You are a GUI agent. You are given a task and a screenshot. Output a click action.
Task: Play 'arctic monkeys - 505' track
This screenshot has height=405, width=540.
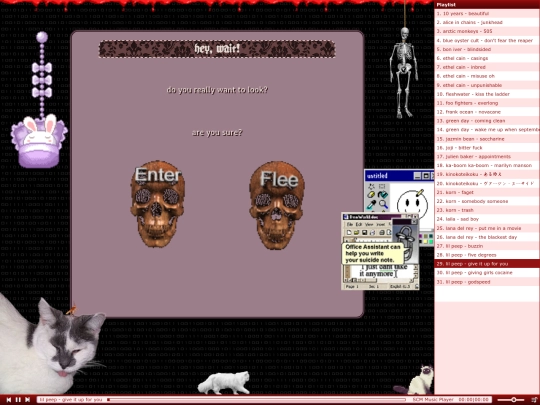click(x=487, y=31)
